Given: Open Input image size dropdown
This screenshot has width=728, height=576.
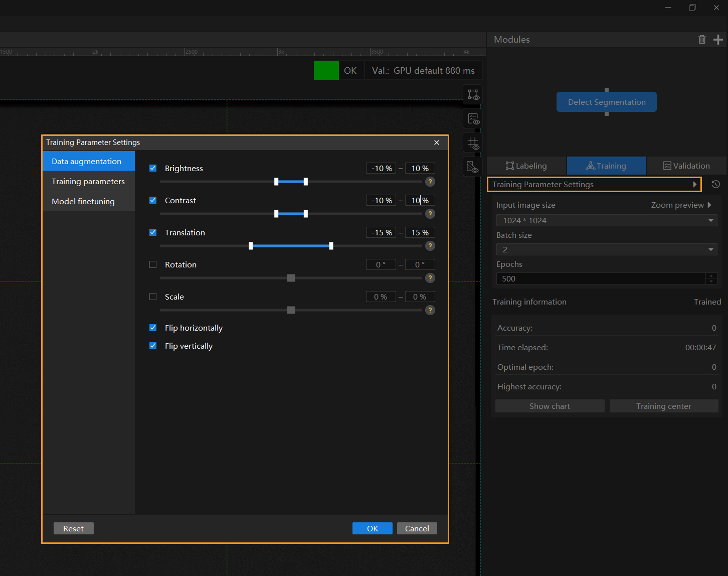Looking at the screenshot, I should pos(607,220).
